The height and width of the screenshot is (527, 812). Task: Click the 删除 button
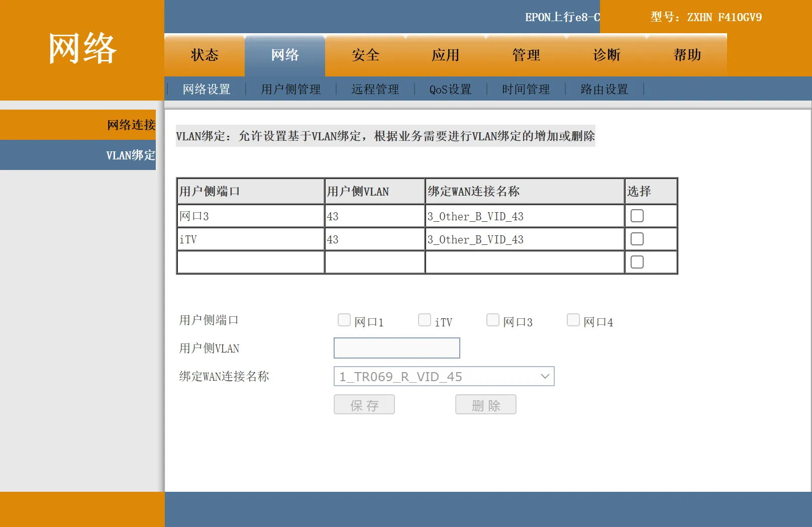pyautogui.click(x=485, y=404)
